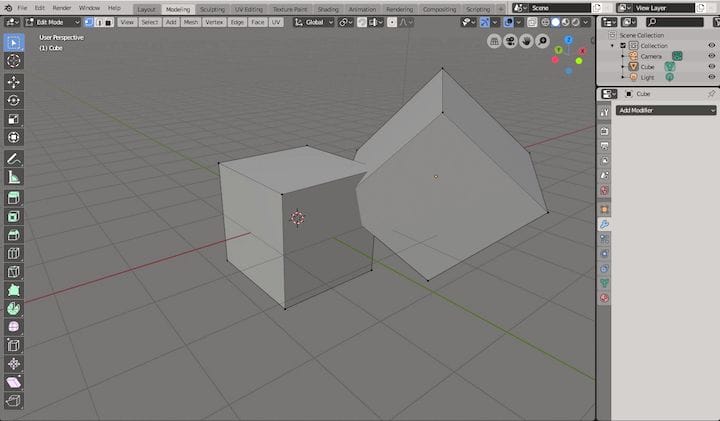Viewport: 720px width, 421px height.
Task: Click the camera view navigation button
Action: pos(510,41)
